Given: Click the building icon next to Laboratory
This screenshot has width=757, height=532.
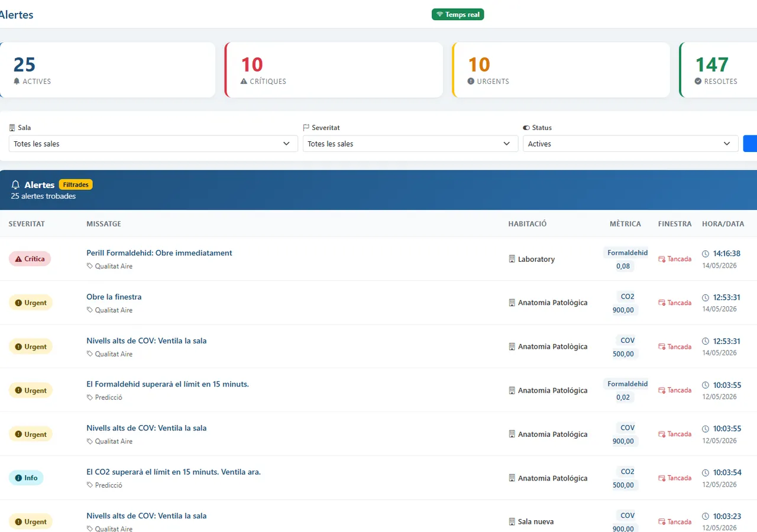Looking at the screenshot, I should pyautogui.click(x=512, y=259).
